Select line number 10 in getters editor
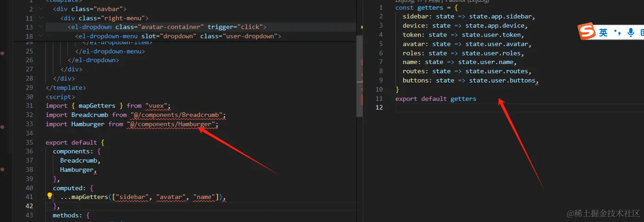This screenshot has height=222, width=644. pos(379,89)
